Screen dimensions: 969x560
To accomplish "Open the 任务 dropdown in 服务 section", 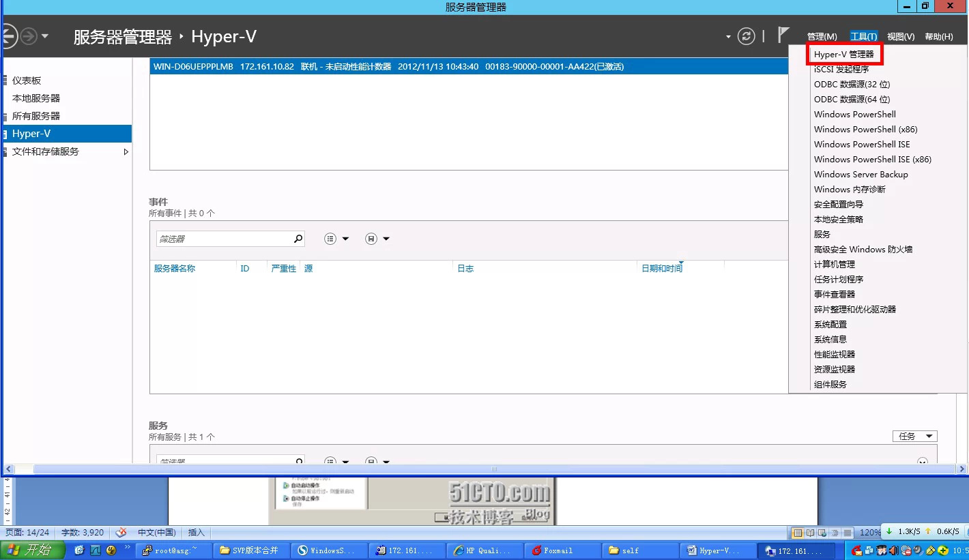I will [x=914, y=436].
